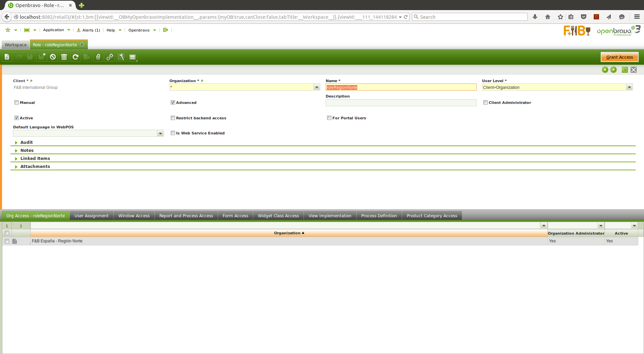The image size is (644, 354).
Task: Toggle the Client Administrator checkbox
Action: coord(485,103)
